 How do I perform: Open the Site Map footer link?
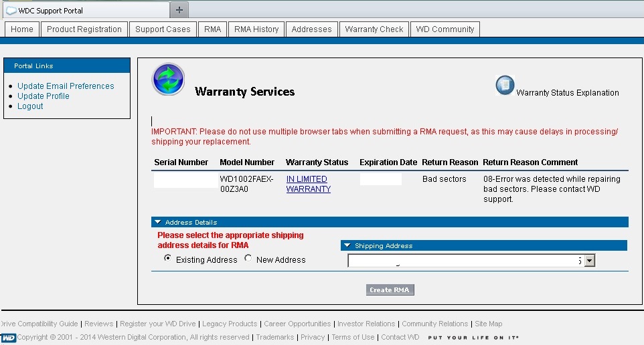[x=488, y=324]
